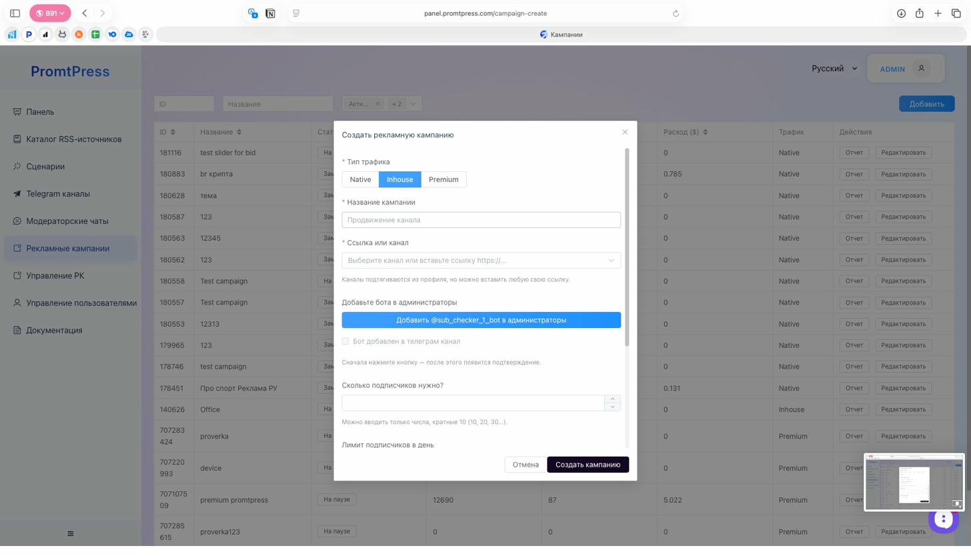The width and height of the screenshot is (971, 560).
Task: Click the Safari downloads icon
Action: click(x=901, y=13)
